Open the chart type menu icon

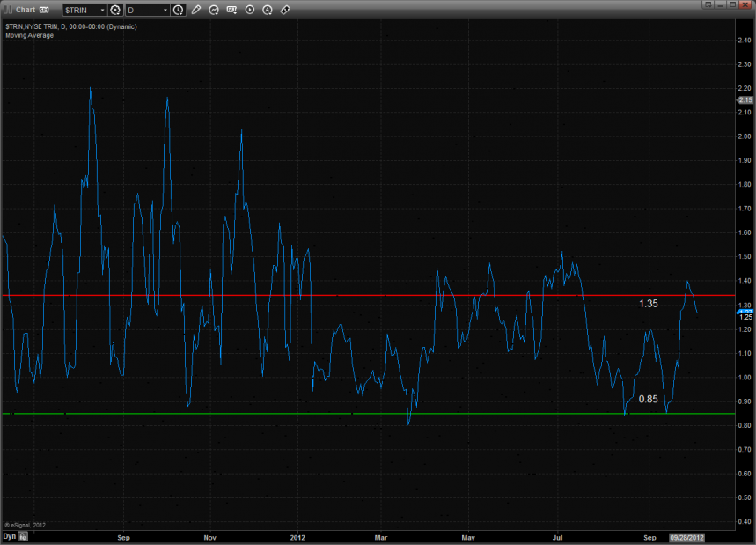(231, 10)
